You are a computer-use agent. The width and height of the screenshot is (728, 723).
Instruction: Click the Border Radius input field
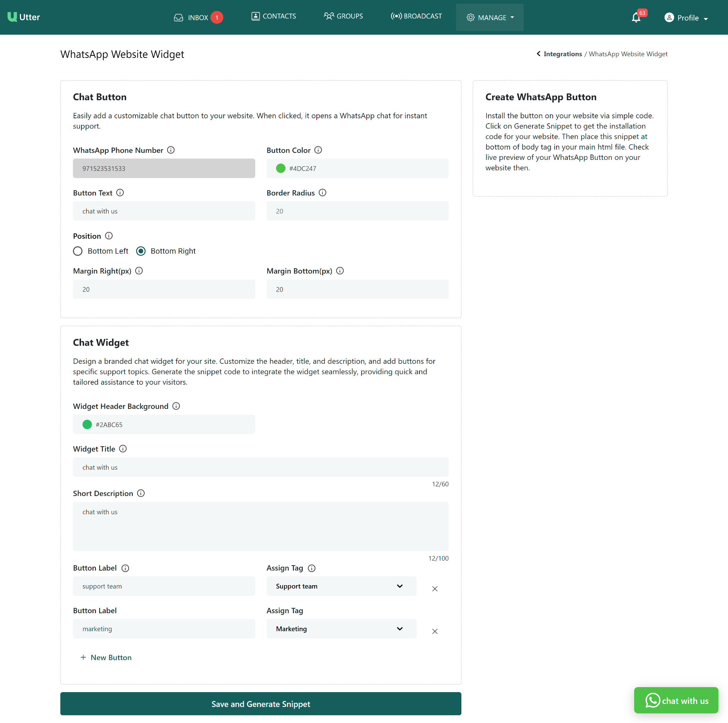pyautogui.click(x=357, y=211)
